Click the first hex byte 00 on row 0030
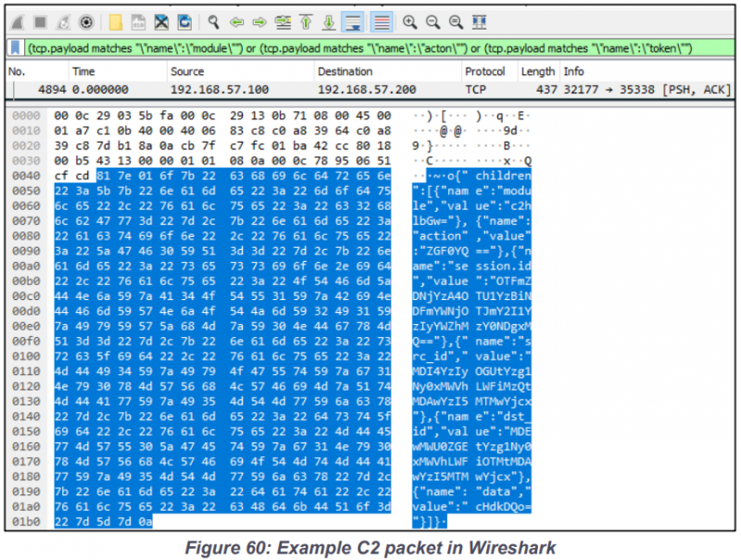The image size is (741, 560). point(61,161)
